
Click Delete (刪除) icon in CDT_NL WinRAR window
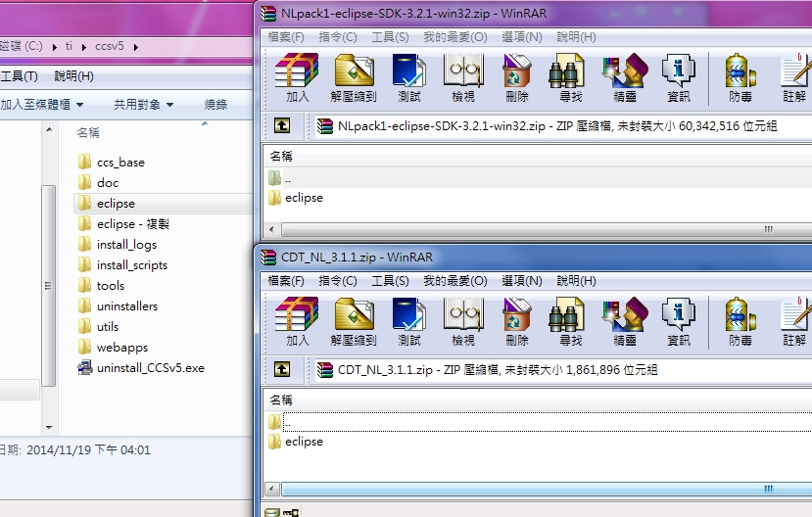click(517, 321)
